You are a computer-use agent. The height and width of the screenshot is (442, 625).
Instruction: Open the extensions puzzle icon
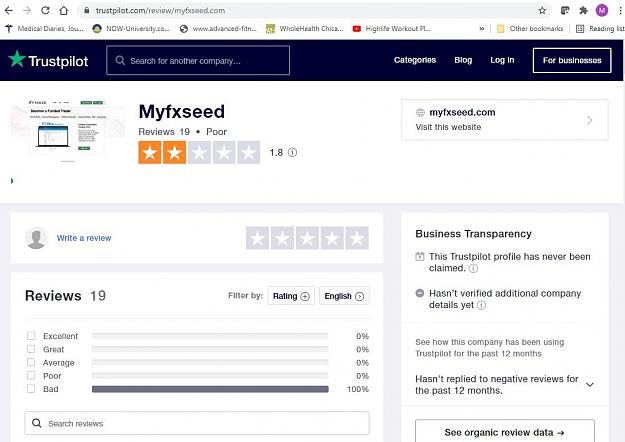coord(583,10)
